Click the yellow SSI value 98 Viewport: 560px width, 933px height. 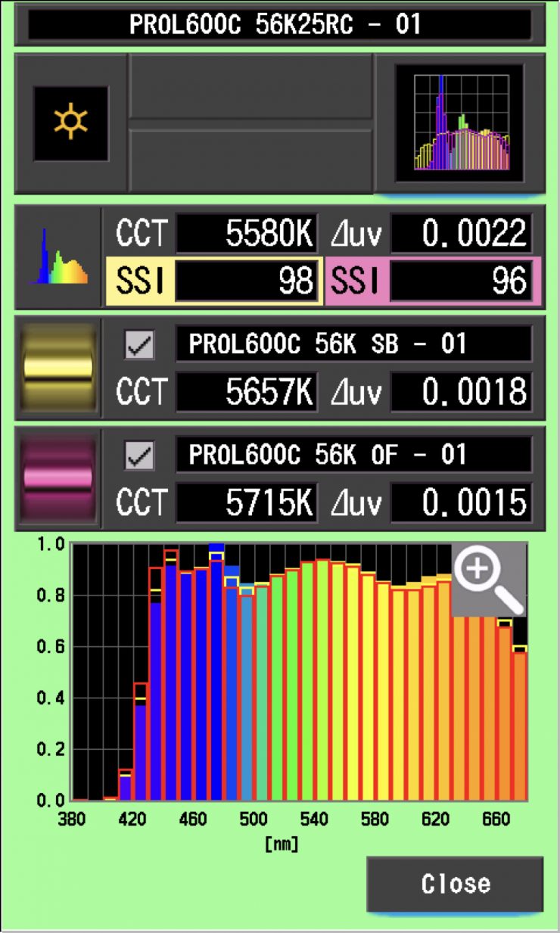pos(247,281)
